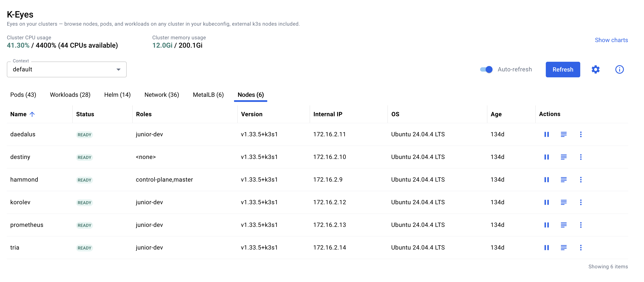The width and height of the screenshot is (644, 282).
Task: Open details lines icon for korolev
Action: tap(564, 202)
